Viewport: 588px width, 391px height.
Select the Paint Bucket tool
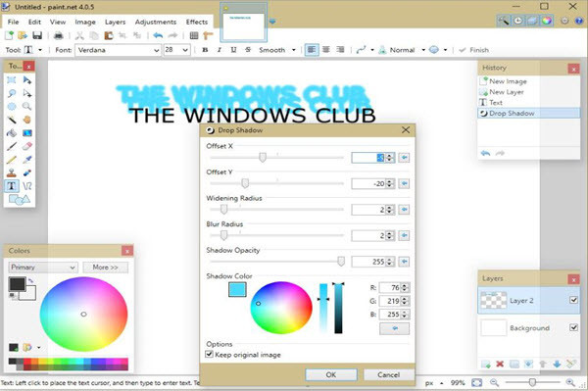12,132
